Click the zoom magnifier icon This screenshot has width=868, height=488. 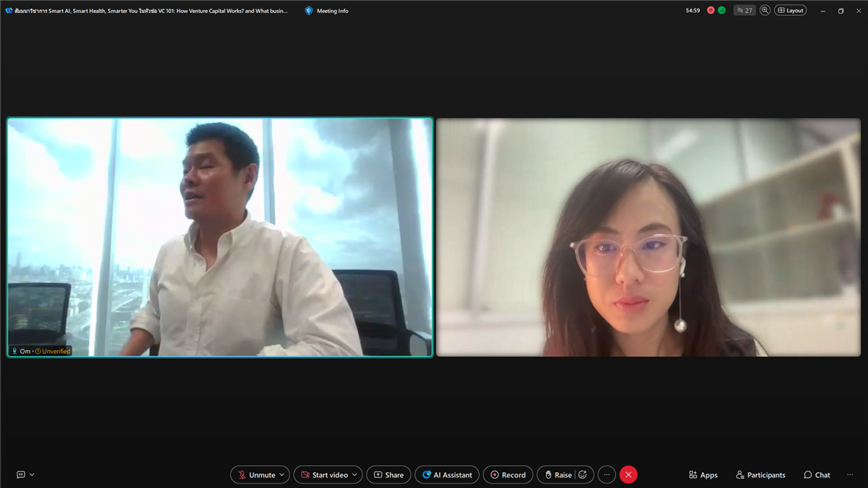pos(764,11)
